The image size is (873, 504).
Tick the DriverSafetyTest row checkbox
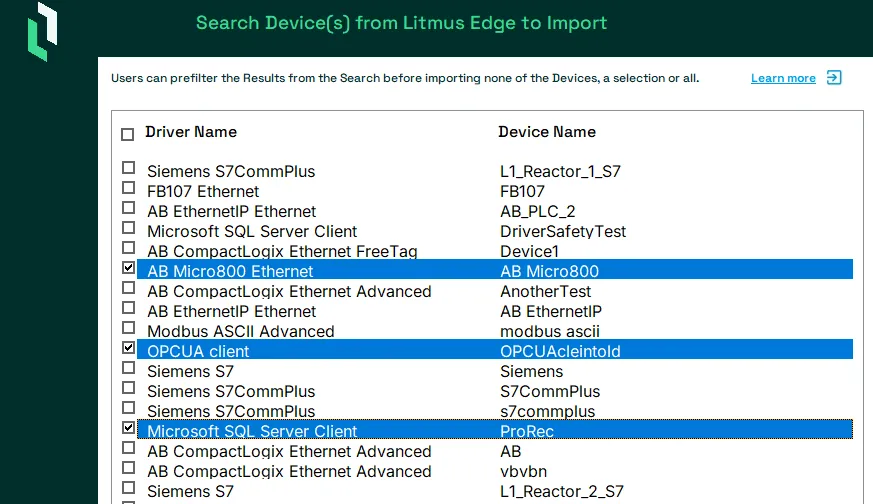(129, 228)
